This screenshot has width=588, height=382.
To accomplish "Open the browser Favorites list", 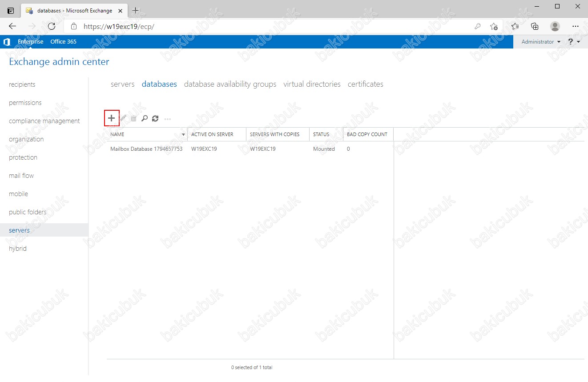I will 515,26.
